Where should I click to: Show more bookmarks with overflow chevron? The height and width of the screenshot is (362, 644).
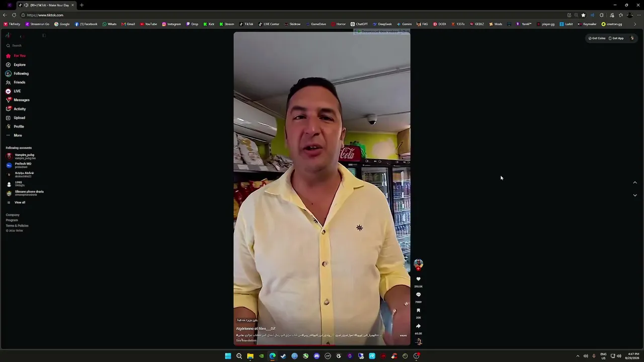[x=635, y=24]
